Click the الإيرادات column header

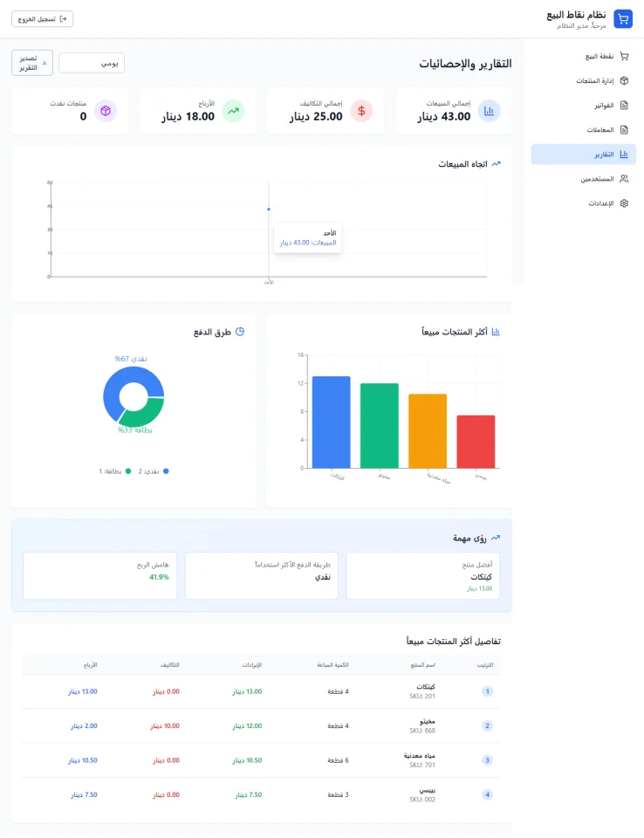(x=251, y=665)
